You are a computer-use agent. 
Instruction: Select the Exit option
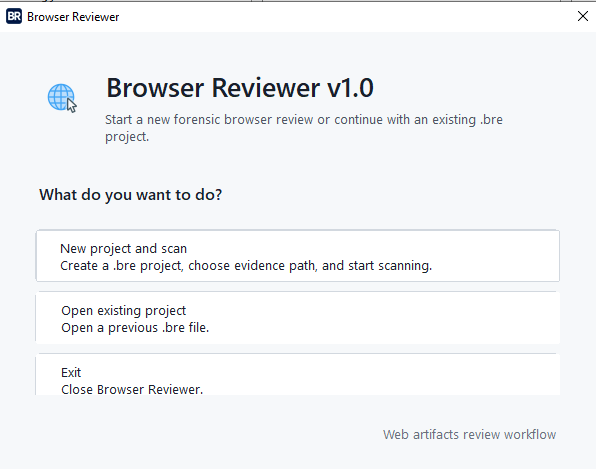pyautogui.click(x=298, y=374)
